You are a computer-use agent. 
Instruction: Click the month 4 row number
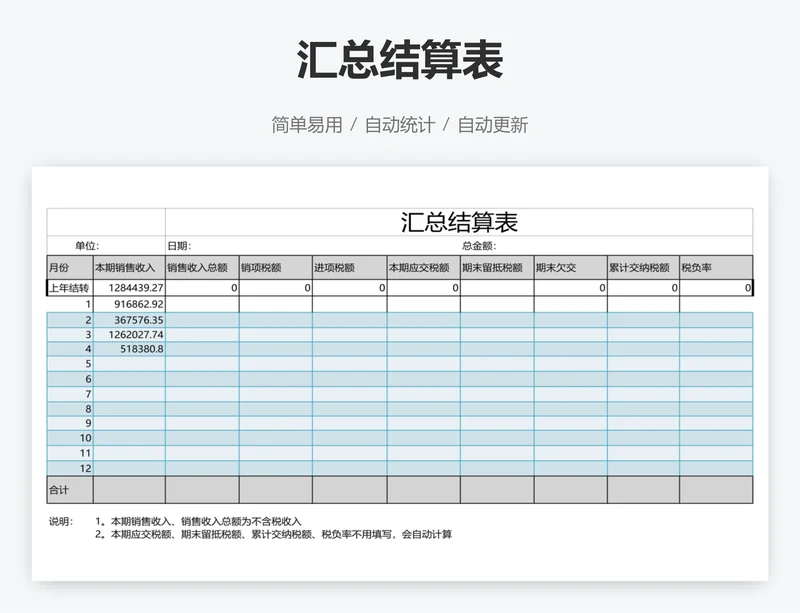88,349
